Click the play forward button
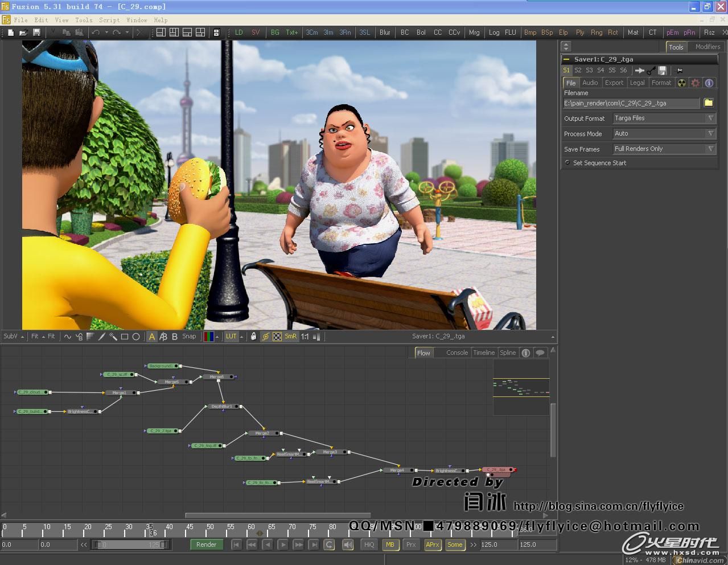The height and width of the screenshot is (565, 728). (x=282, y=544)
